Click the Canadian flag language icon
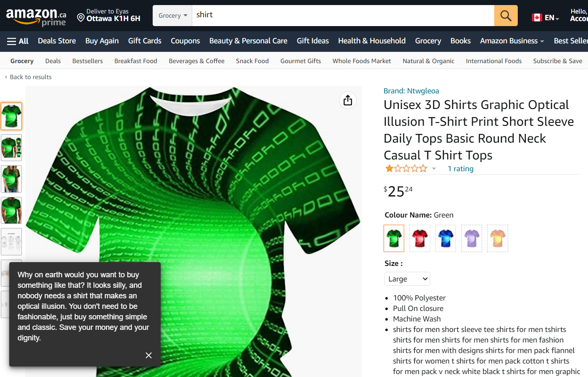588x377 pixels. coord(537,18)
